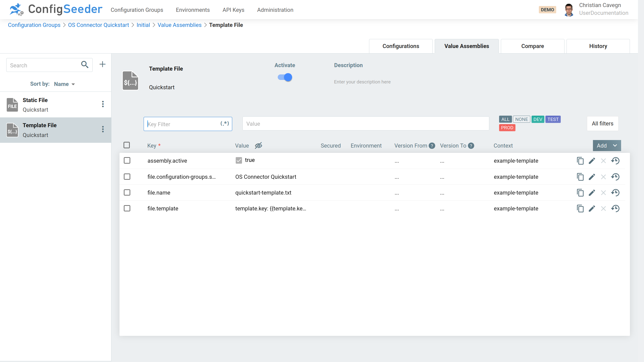
Task: Click the search magnifier icon in sidebar
Action: click(x=85, y=65)
